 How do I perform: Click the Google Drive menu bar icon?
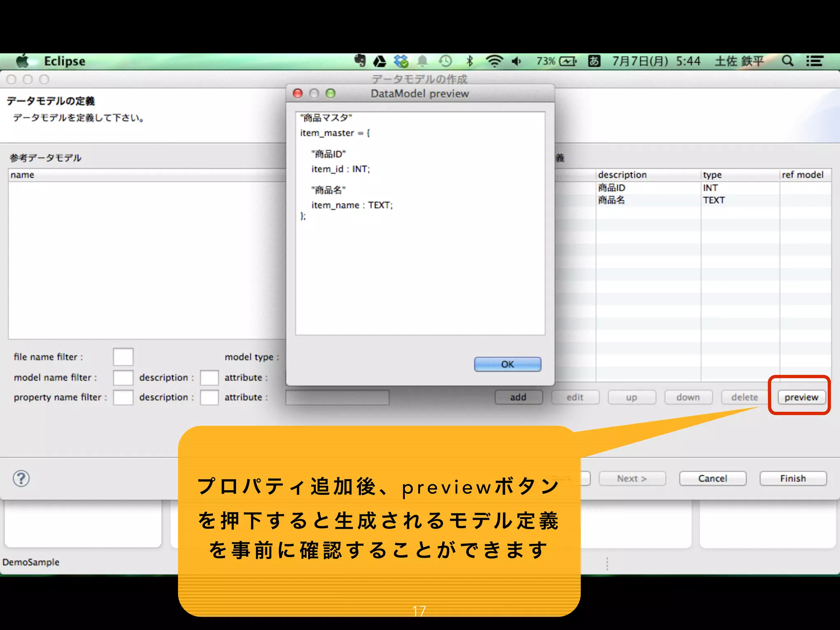click(x=380, y=62)
